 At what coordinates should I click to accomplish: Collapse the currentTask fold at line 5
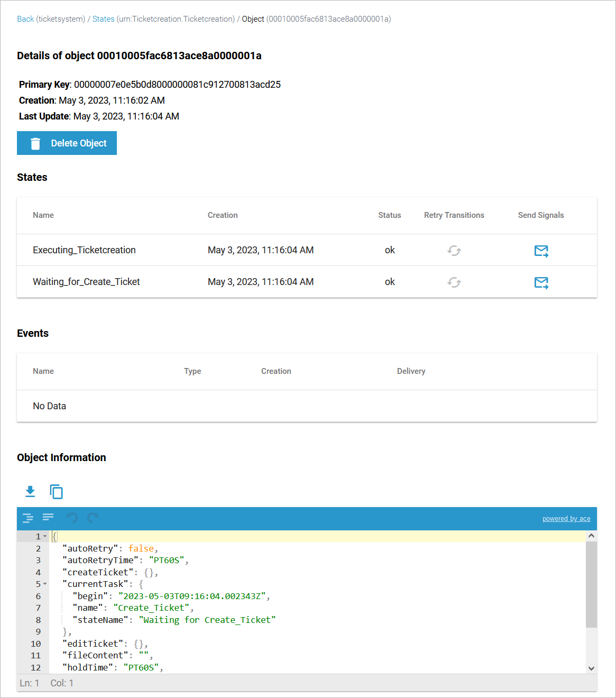coord(45,584)
